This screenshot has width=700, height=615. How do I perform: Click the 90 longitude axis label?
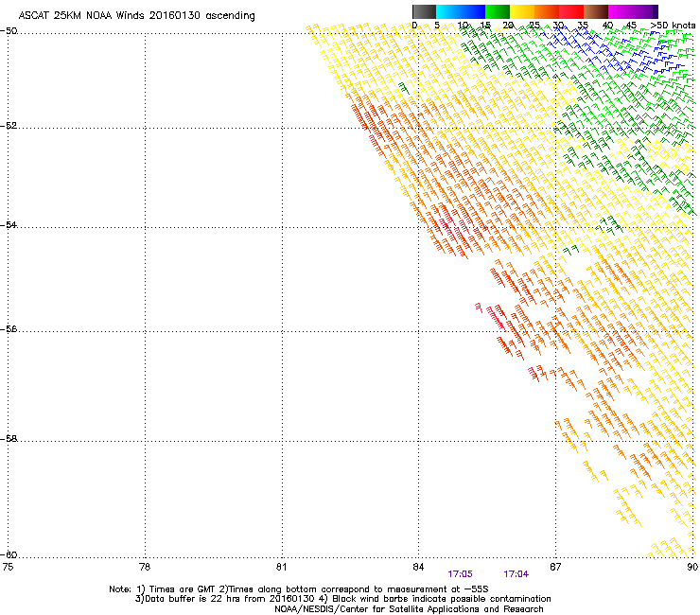pos(692,567)
